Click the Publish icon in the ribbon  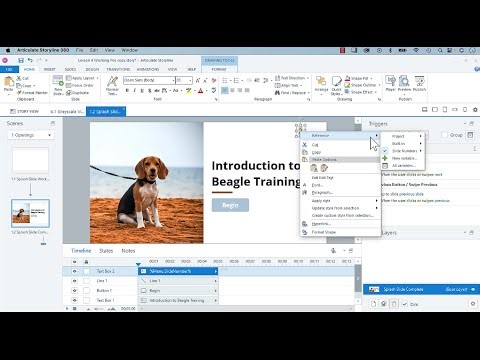[x=419, y=81]
